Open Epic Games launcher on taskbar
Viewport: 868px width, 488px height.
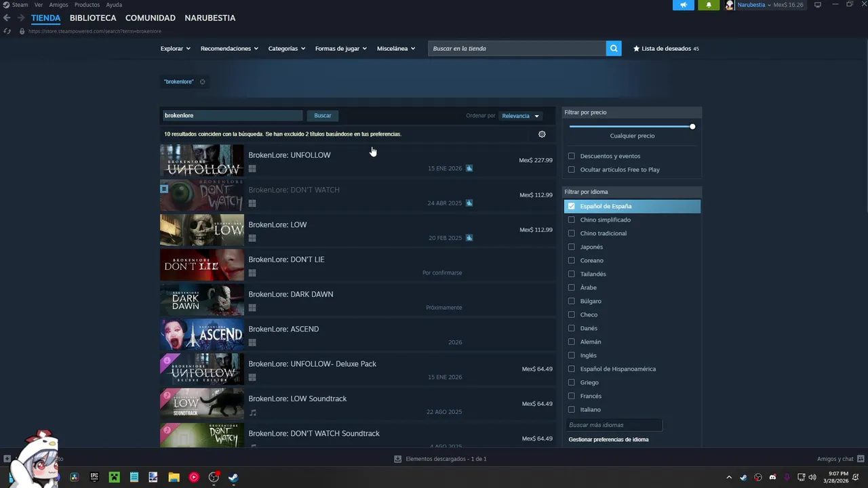coord(94,477)
